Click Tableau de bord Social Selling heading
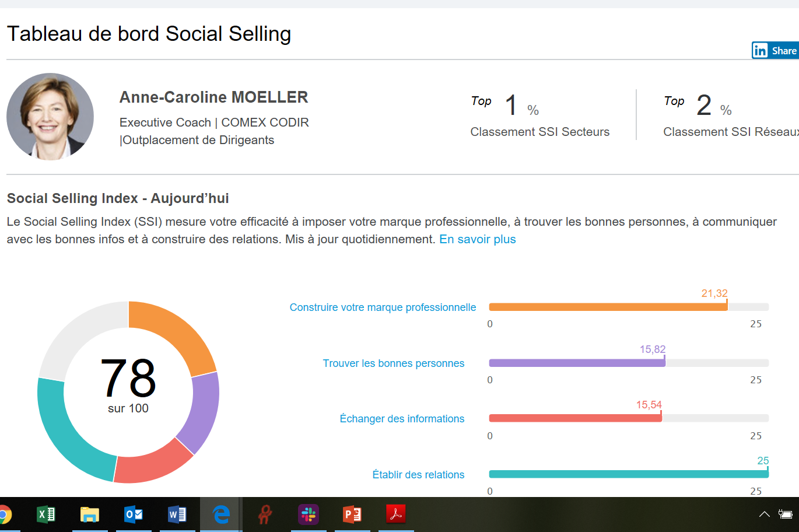Viewport: 799px width, 532px height. tap(149, 34)
